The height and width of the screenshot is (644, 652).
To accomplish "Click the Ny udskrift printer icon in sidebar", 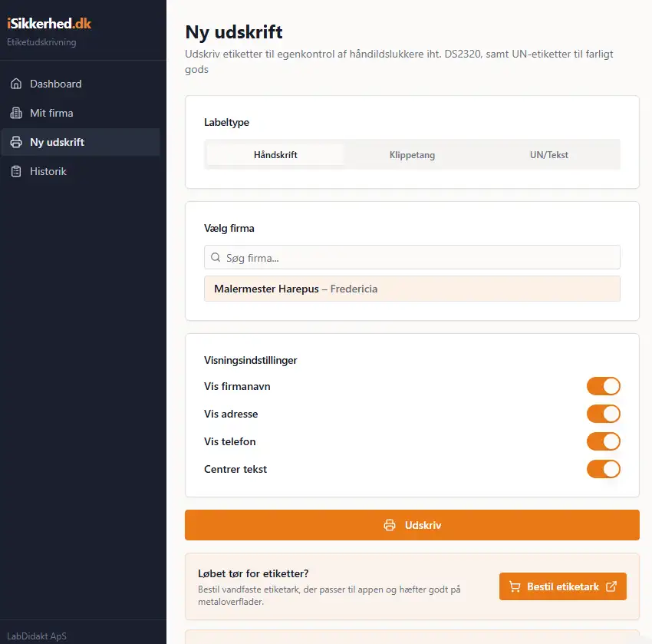I will [16, 142].
